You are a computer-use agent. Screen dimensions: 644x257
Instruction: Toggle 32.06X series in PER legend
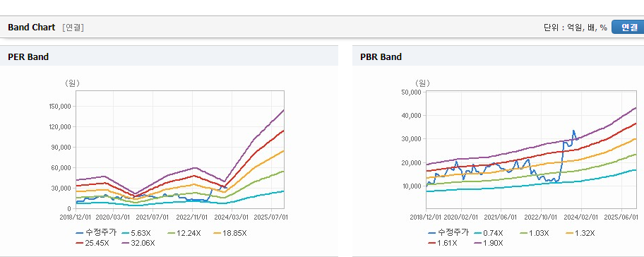(x=138, y=243)
